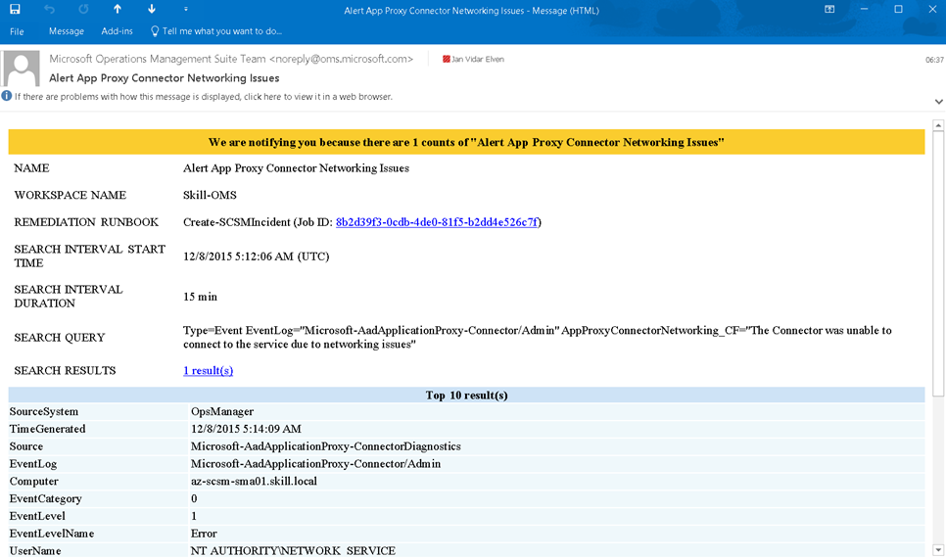Click the sender's avatar picture
946x560 pixels.
(x=22, y=69)
